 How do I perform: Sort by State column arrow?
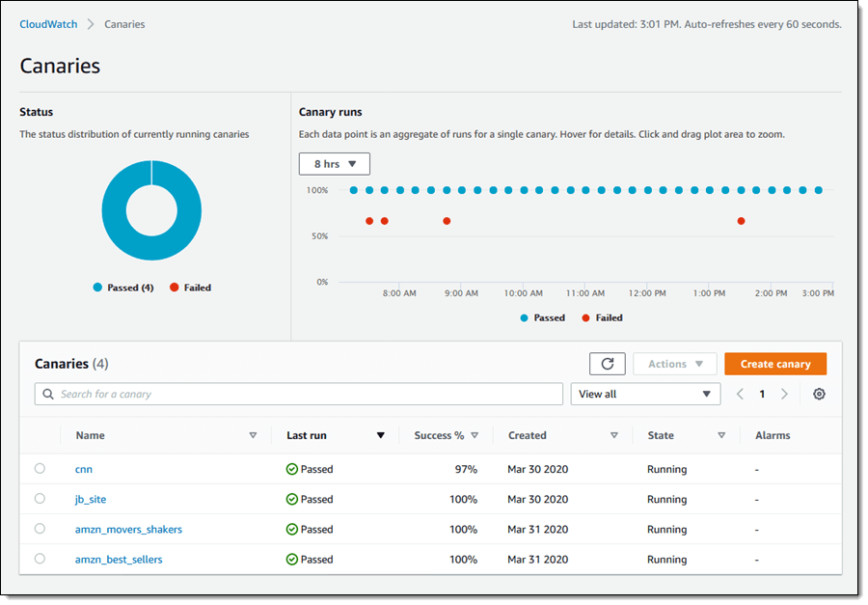(721, 435)
